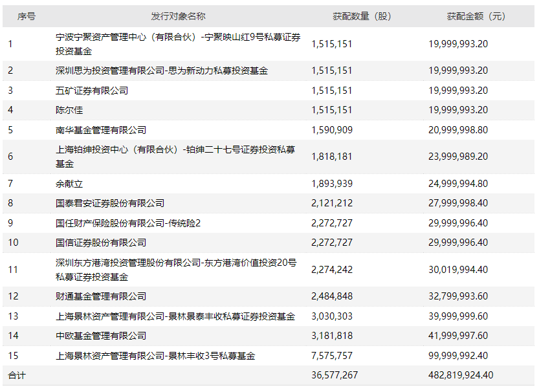Click amount 41,999,997.60 for 中欧基金

(x=458, y=336)
